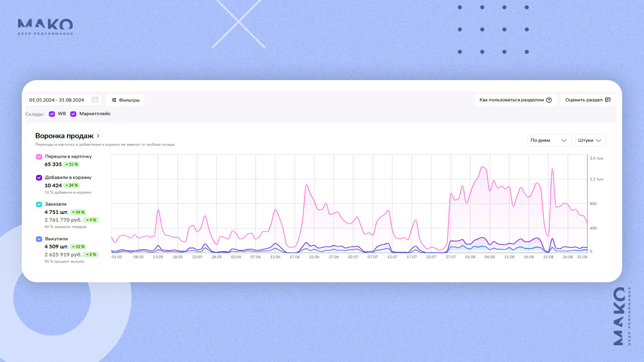Click the 96 % процент выкупа text
This screenshot has width=644, height=362.
(64, 261)
